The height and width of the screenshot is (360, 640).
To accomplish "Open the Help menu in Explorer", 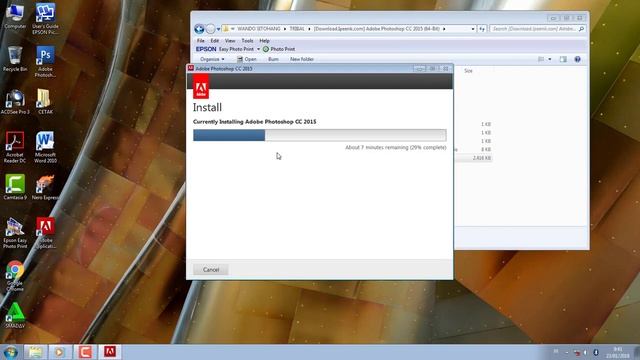I will click(264, 41).
